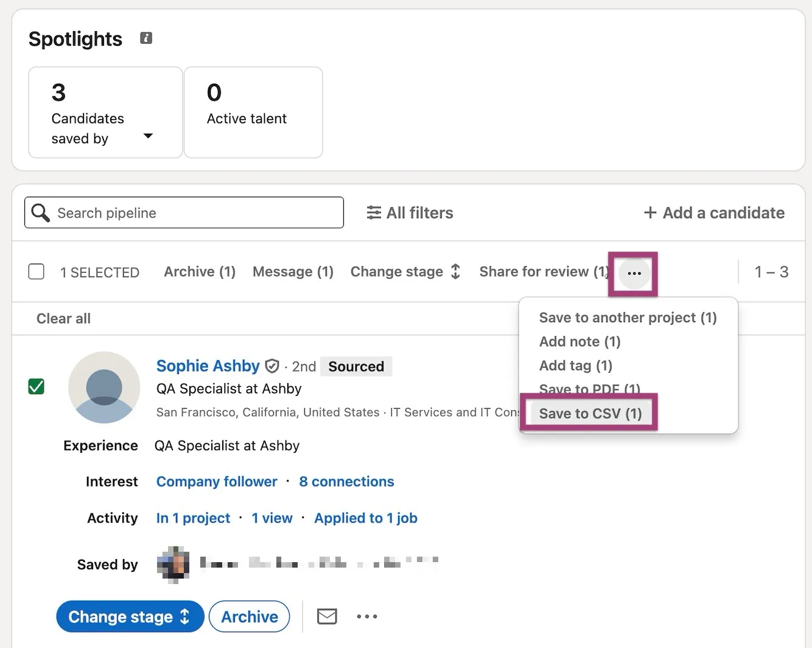Toggle the select-all candidates checkbox
Screen dimensions: 812x648
point(37,272)
